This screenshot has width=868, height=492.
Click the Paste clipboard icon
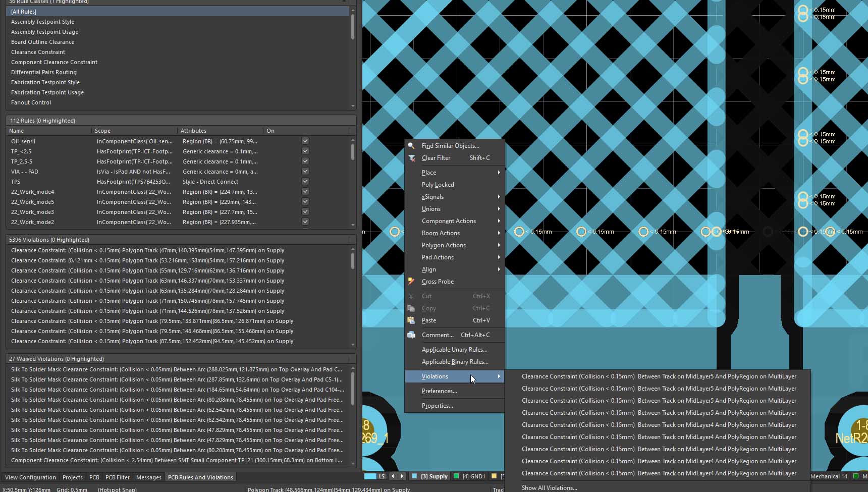(x=411, y=320)
